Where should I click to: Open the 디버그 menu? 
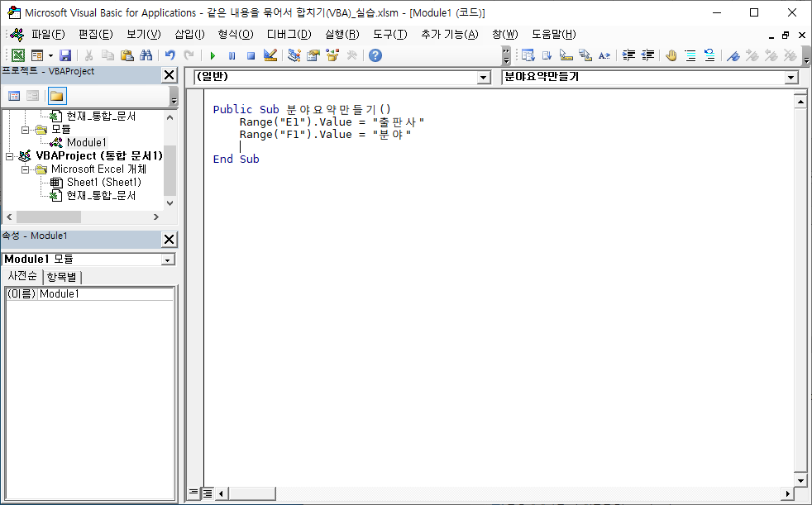point(290,34)
